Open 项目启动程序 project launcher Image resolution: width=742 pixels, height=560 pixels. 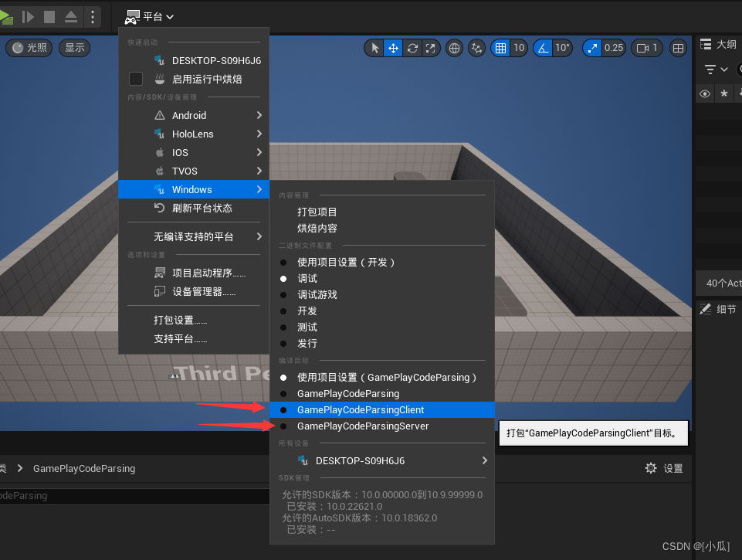pos(194,273)
